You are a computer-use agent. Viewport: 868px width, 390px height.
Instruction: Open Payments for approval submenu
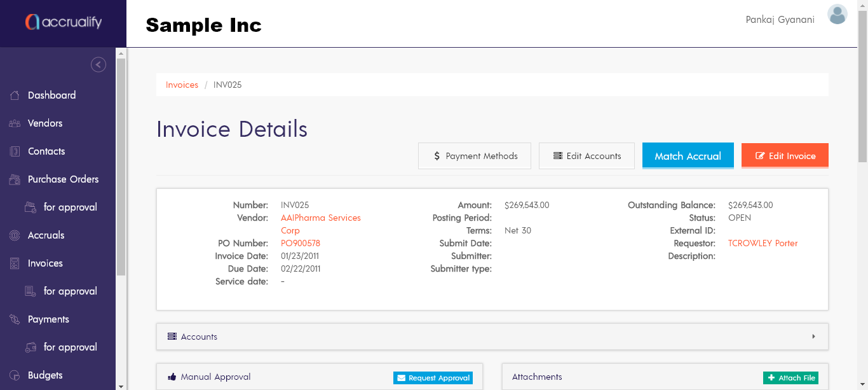point(70,347)
